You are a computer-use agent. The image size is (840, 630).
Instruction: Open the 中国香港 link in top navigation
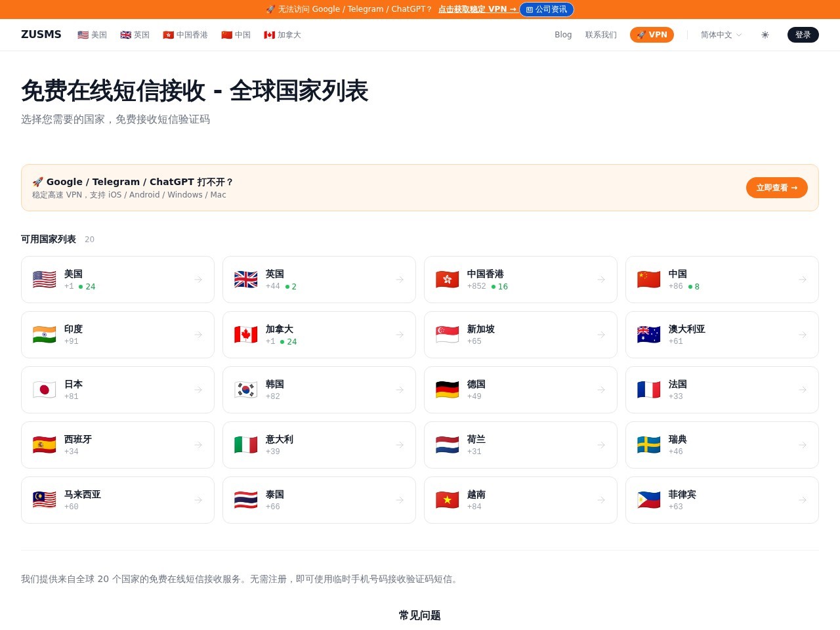(185, 35)
